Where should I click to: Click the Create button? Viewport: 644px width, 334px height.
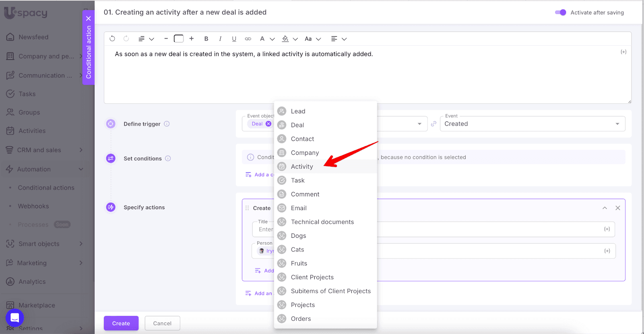coord(121,323)
